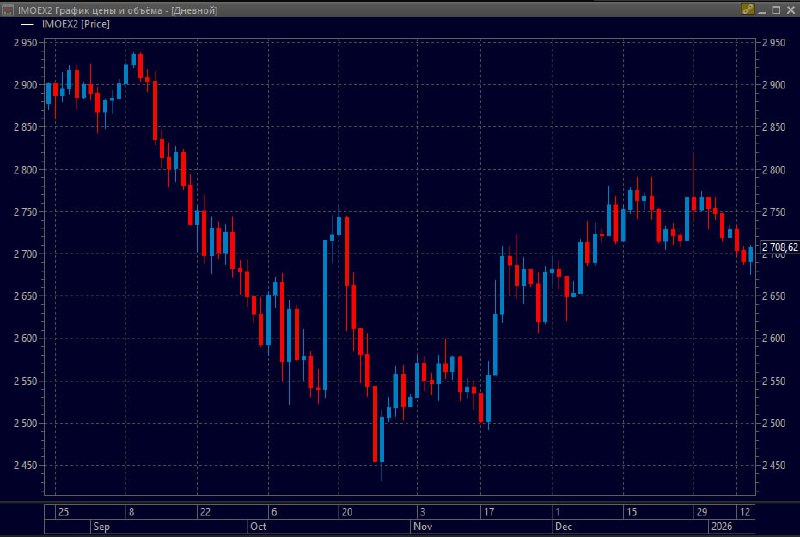Click the date tick 17 in November
The image size is (800, 537).
488,511
